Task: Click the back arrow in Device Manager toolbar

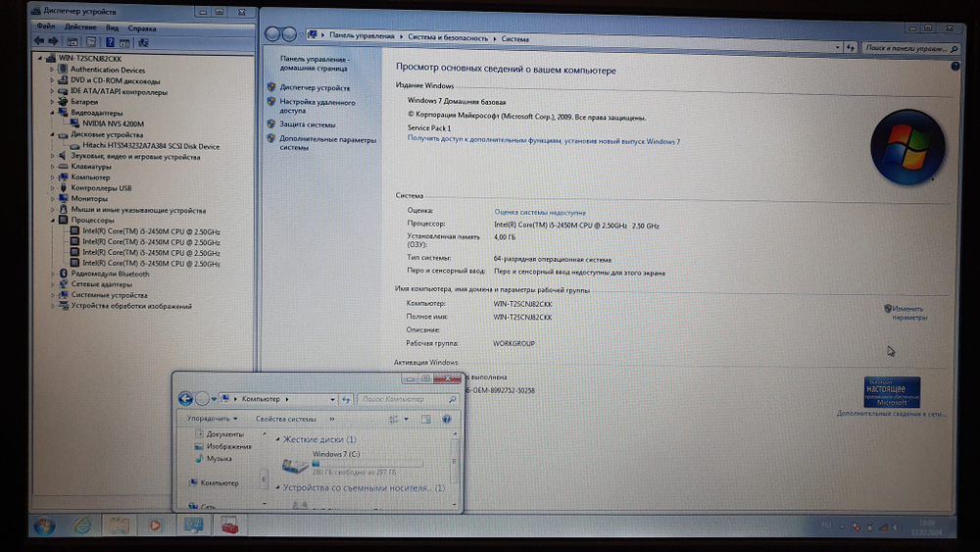Action: pos(38,42)
